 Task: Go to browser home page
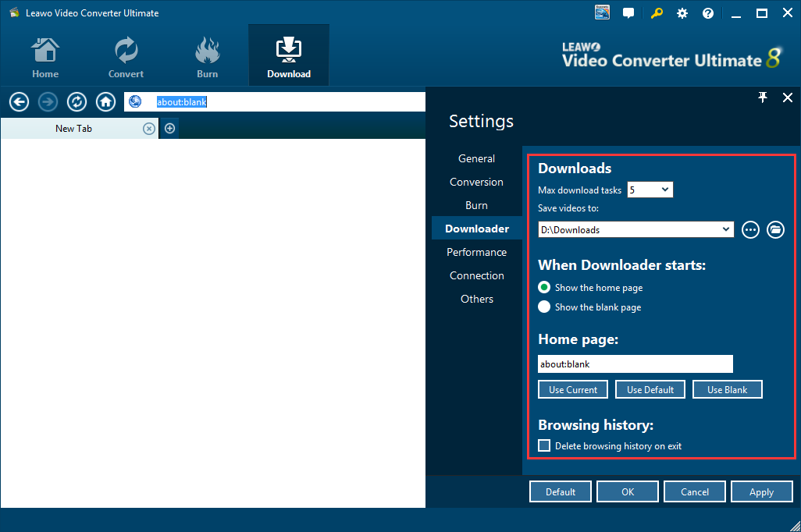coord(105,101)
